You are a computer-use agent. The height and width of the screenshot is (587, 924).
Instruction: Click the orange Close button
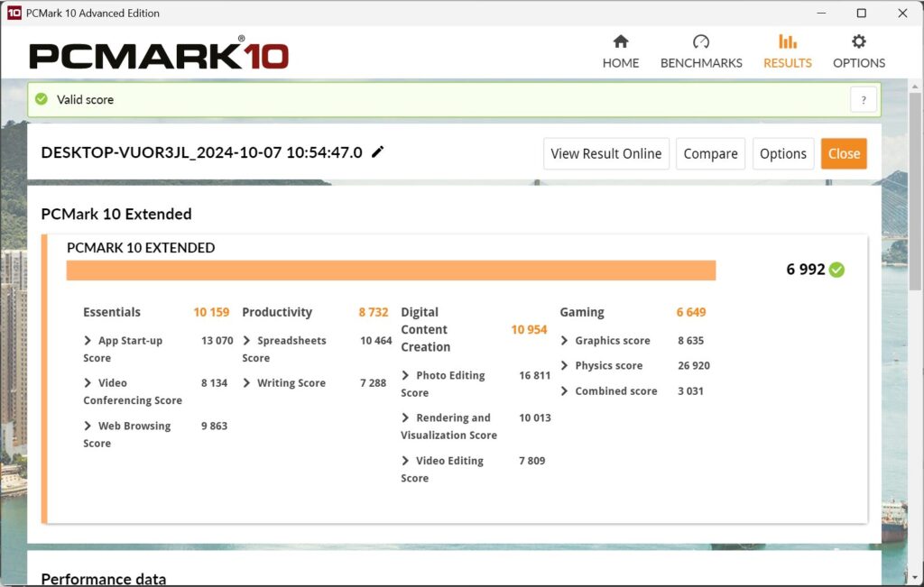[x=844, y=153]
